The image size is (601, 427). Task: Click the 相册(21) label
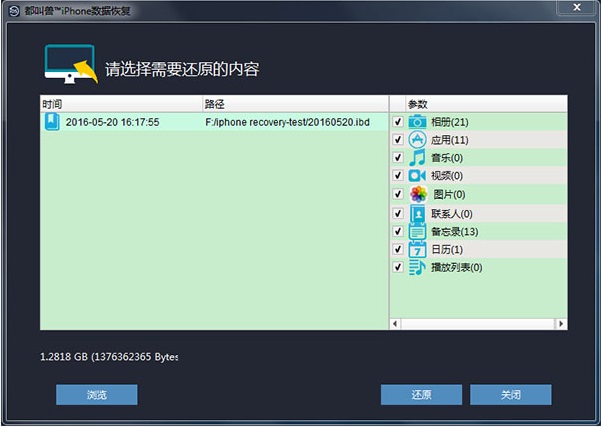(450, 122)
